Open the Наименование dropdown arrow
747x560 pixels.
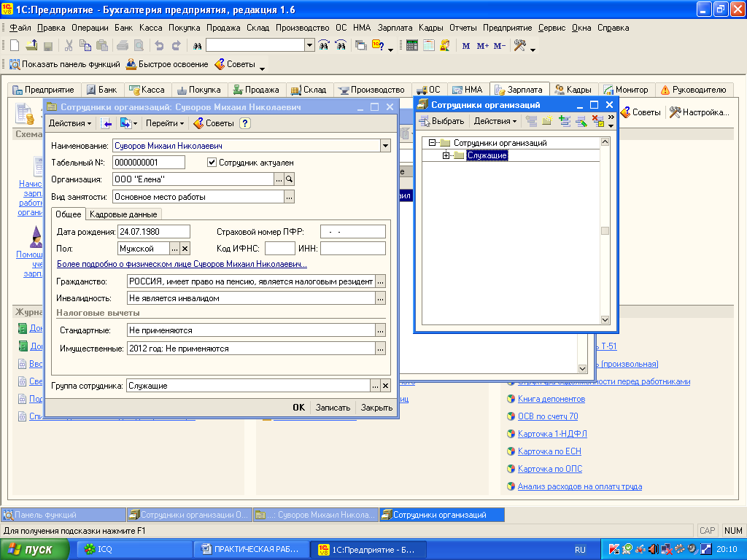(x=385, y=146)
